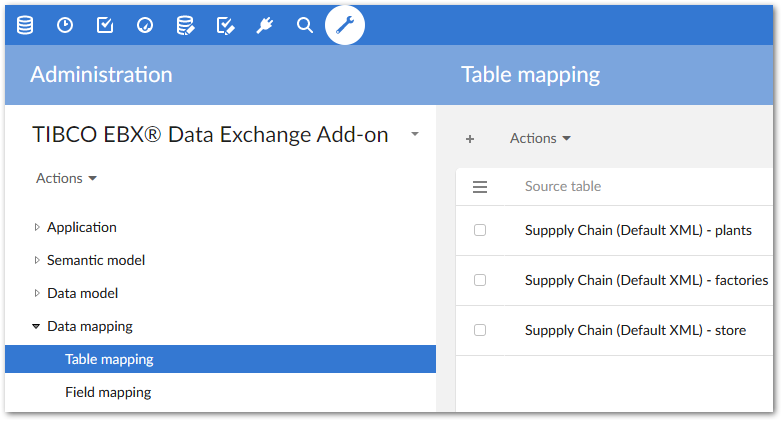Open the database edit icon with pencil

185,25
